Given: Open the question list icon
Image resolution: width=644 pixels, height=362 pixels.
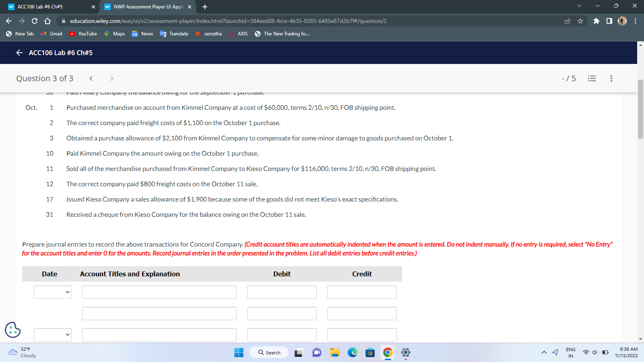Looking at the screenshot, I should [592, 78].
